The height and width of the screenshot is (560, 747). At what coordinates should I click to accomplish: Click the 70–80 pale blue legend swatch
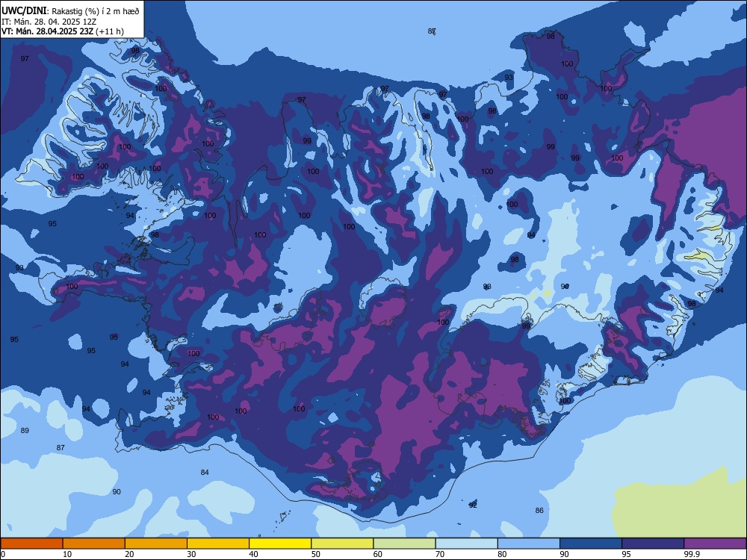(x=466, y=544)
